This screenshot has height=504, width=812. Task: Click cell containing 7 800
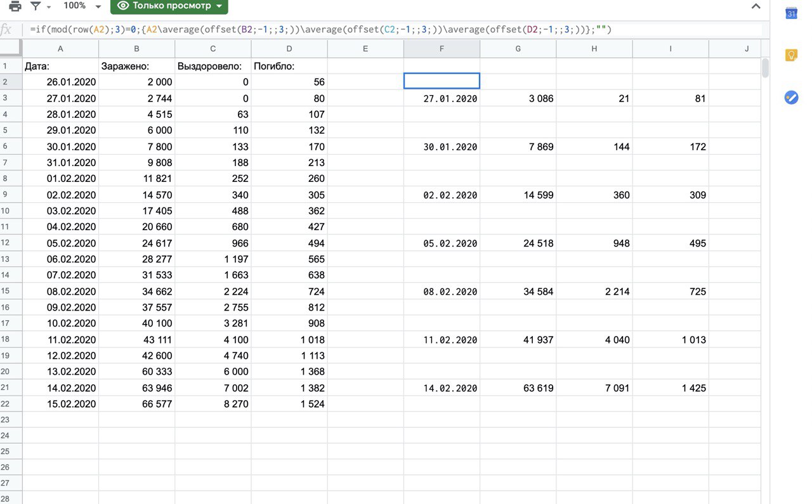click(x=137, y=146)
